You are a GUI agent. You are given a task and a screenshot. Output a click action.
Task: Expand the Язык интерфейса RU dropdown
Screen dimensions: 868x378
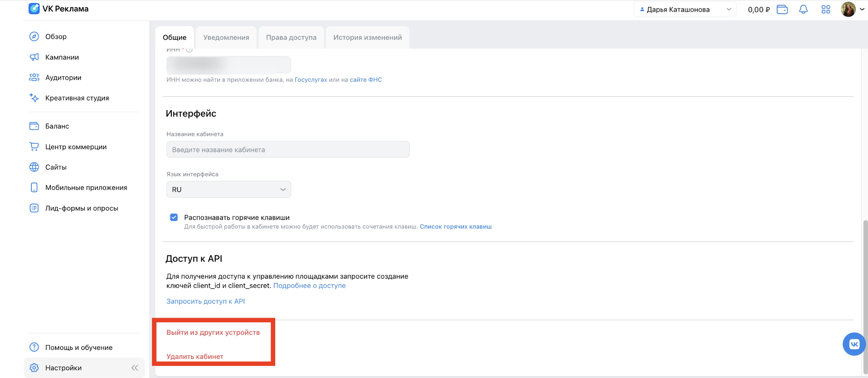pos(229,189)
